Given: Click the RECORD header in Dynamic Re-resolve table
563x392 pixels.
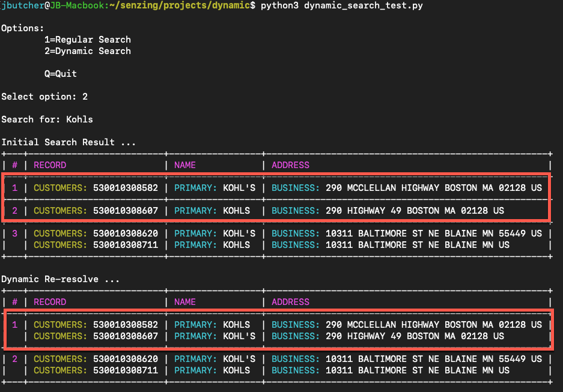Looking at the screenshot, I should coord(50,302).
